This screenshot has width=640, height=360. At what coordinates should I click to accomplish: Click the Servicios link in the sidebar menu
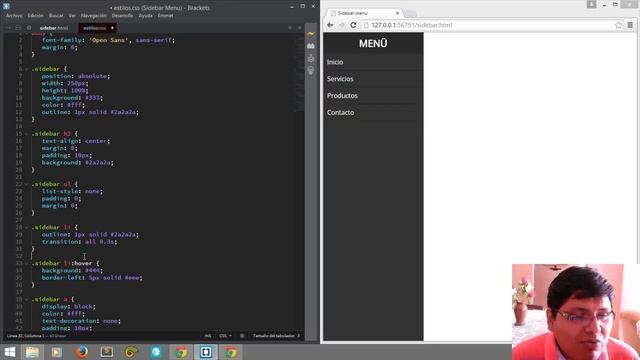tap(340, 79)
